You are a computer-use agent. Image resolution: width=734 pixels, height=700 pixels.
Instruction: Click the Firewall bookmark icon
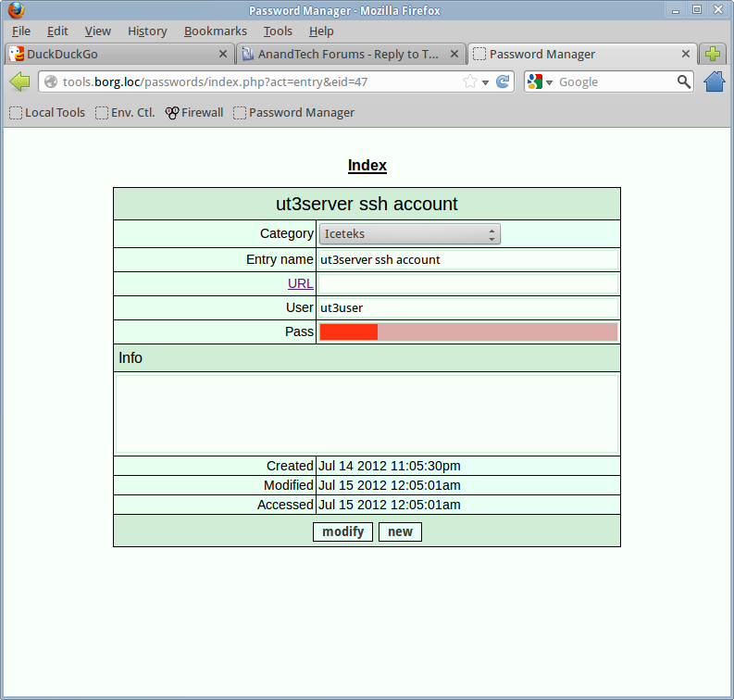tap(172, 113)
